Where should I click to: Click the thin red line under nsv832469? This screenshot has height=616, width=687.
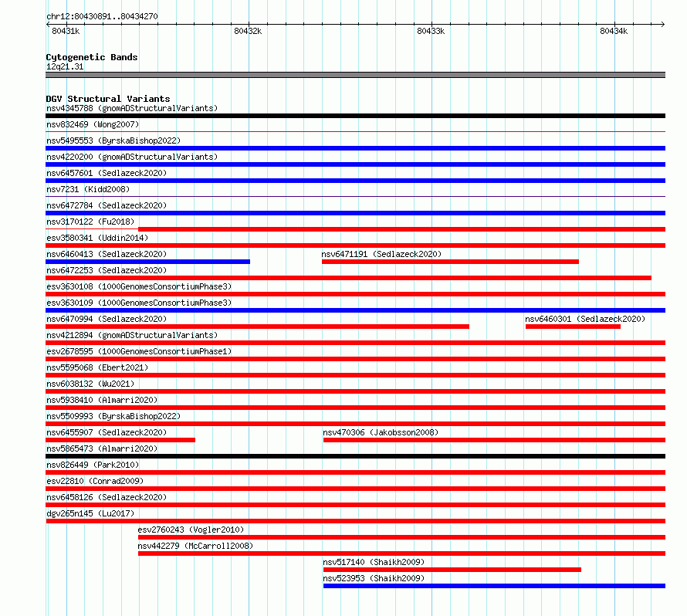tap(355, 131)
